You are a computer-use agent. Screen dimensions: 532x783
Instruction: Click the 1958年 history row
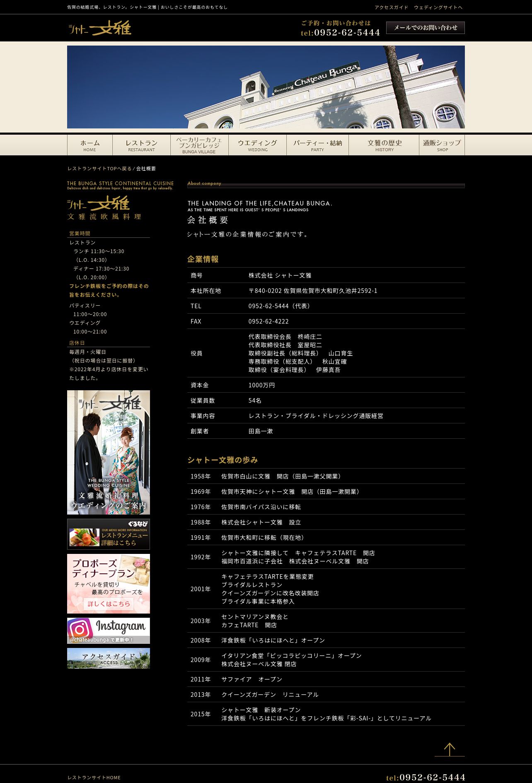[x=326, y=476]
